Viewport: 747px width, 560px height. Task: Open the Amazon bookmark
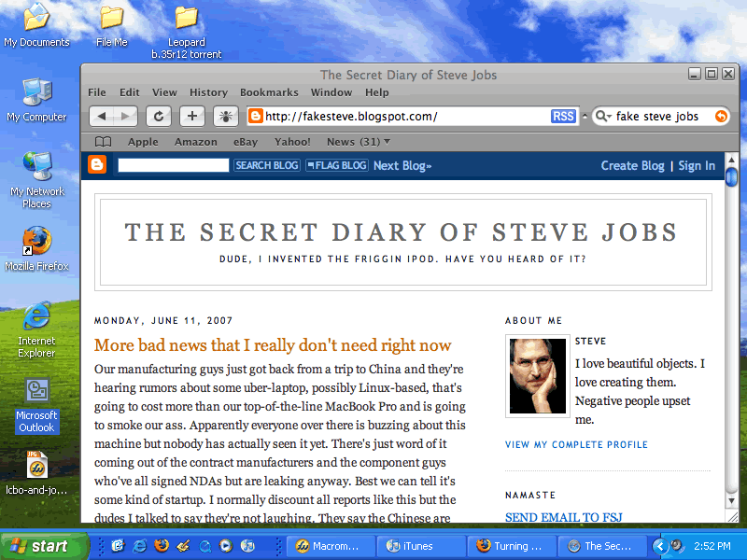195,142
